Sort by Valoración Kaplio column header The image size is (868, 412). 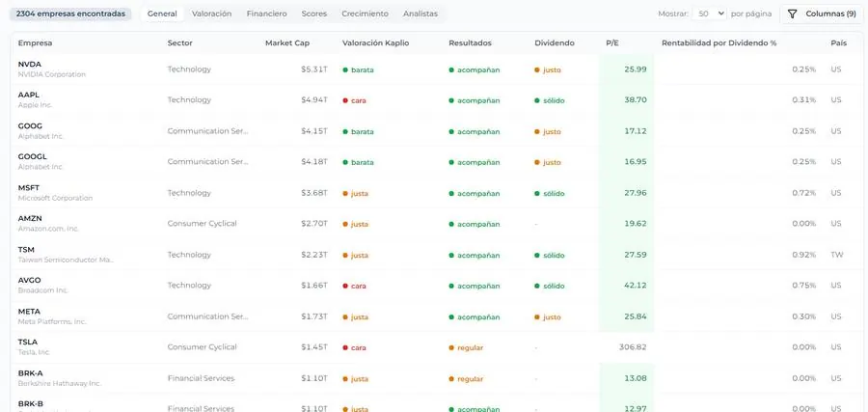(375, 42)
